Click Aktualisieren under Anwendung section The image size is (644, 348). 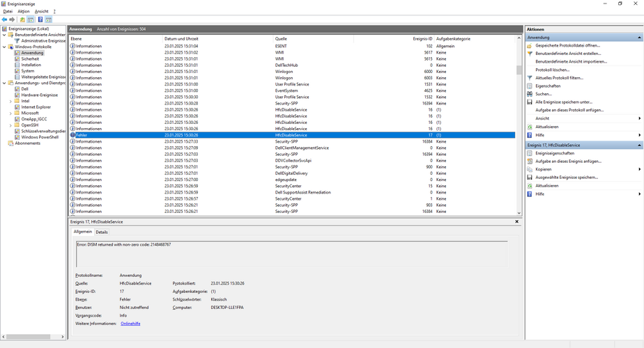(546, 127)
